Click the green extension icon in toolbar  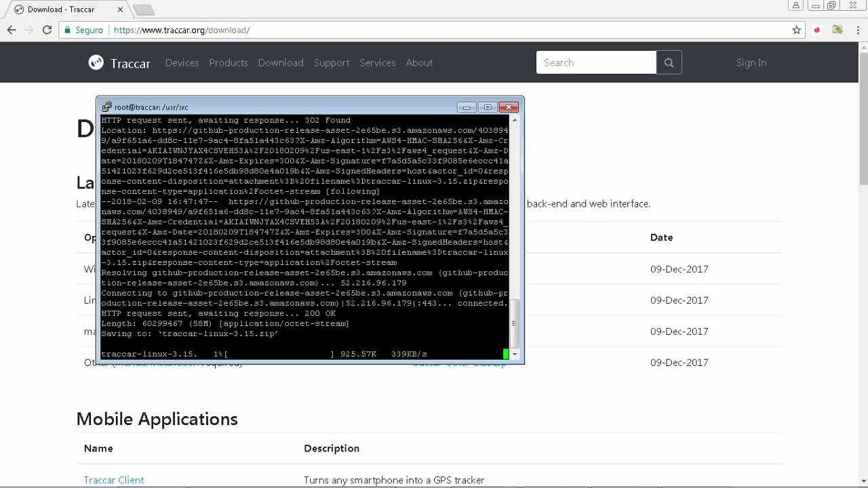coord(837,30)
